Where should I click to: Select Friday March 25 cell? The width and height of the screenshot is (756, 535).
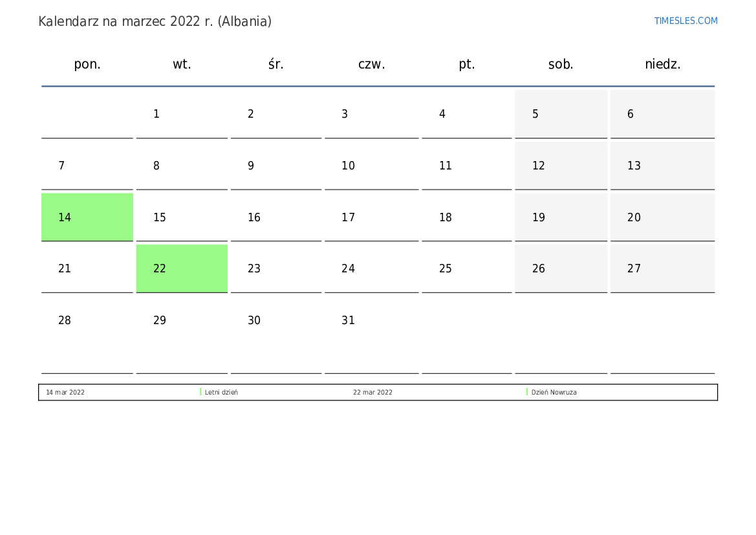tap(466, 268)
